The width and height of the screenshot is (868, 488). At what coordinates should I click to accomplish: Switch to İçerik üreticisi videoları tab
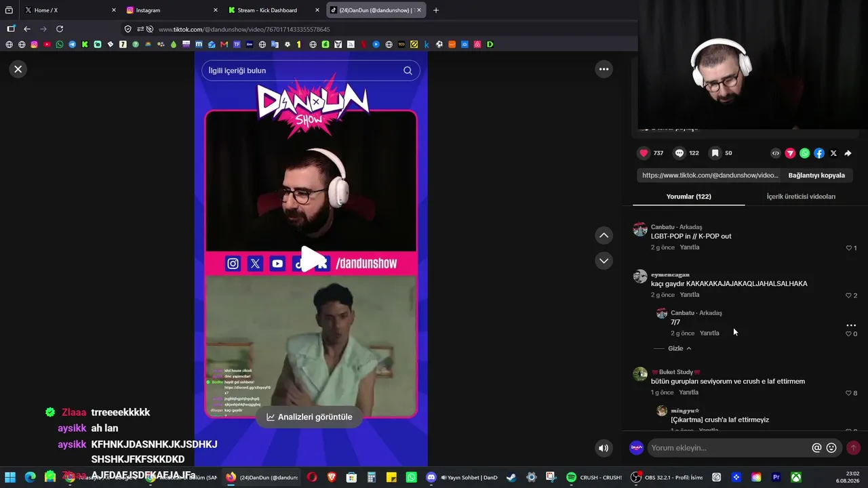click(801, 197)
